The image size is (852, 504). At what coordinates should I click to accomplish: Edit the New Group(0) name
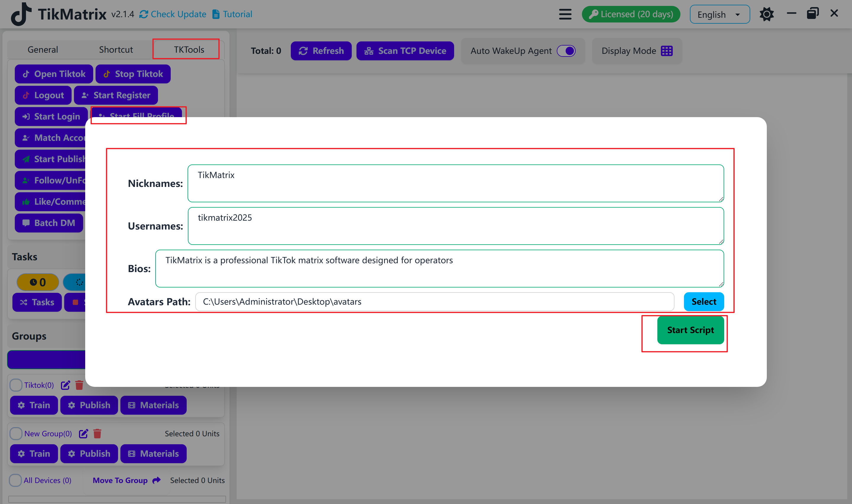83,434
